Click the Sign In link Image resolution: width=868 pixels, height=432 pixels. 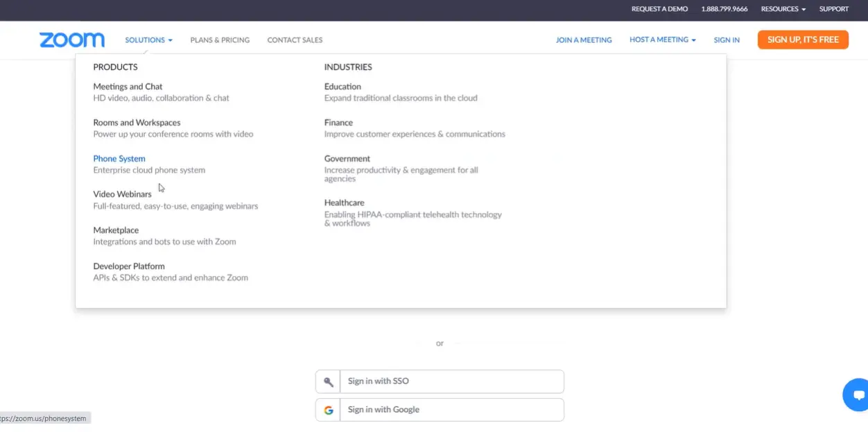[727, 40]
